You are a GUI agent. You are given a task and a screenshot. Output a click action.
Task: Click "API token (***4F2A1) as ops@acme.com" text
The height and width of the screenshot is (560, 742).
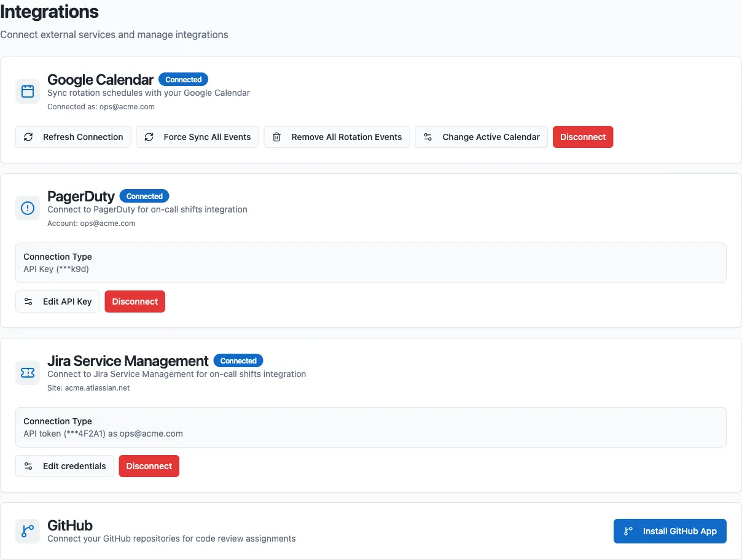pos(103,434)
